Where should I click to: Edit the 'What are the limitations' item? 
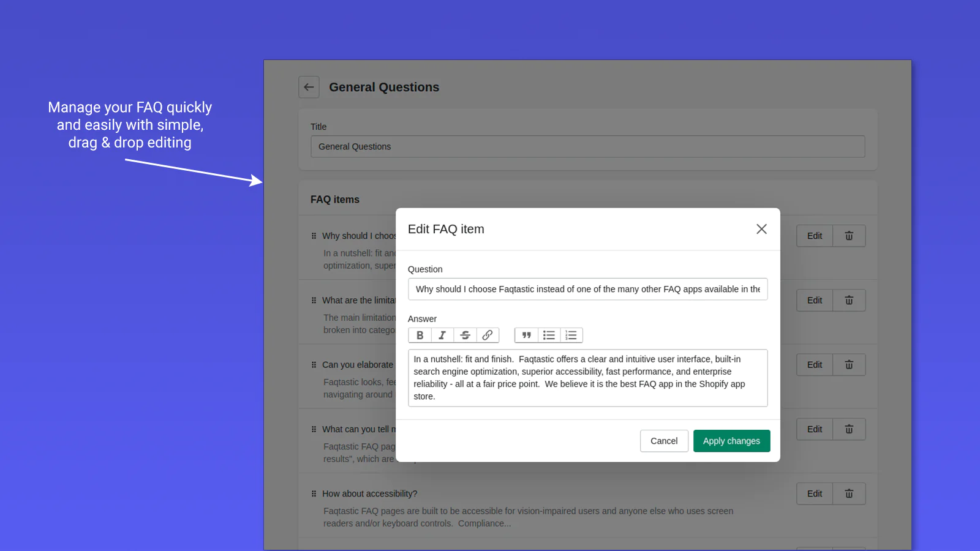814,300
